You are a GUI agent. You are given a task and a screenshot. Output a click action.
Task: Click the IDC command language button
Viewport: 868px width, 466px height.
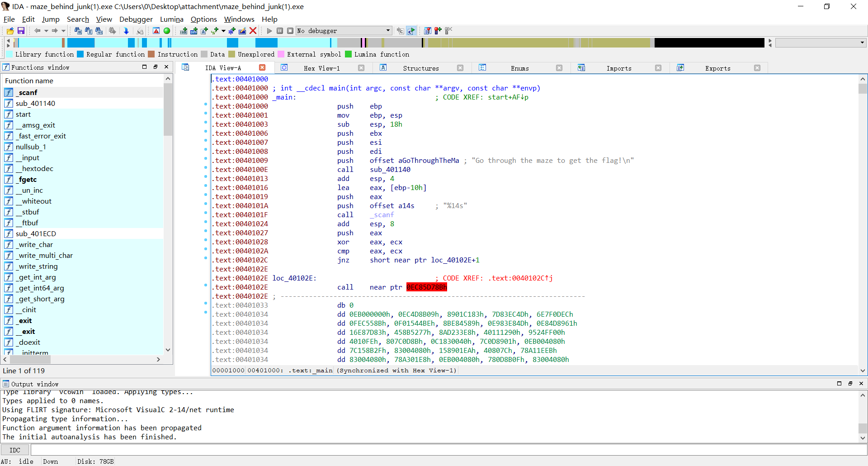point(15,450)
